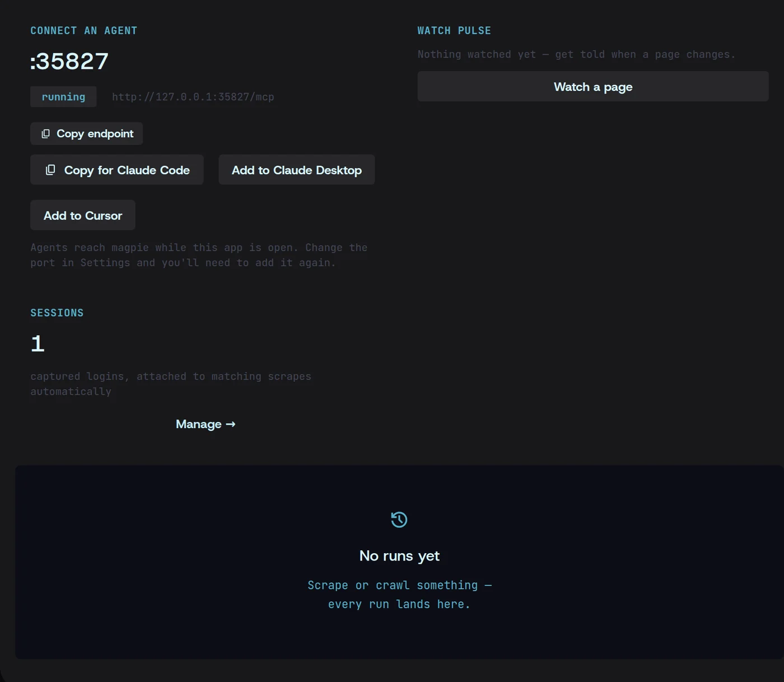The width and height of the screenshot is (784, 682).
Task: Click the CONNECT AN AGENT heading
Action: (84, 31)
